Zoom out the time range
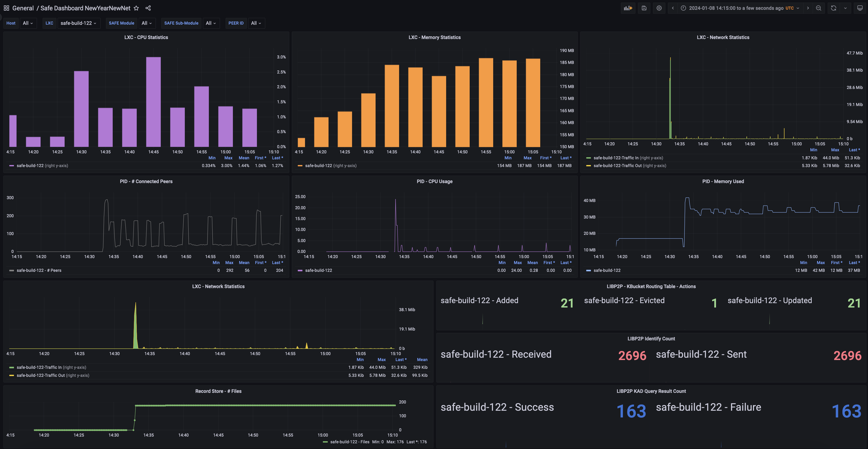868x449 pixels. tap(818, 8)
